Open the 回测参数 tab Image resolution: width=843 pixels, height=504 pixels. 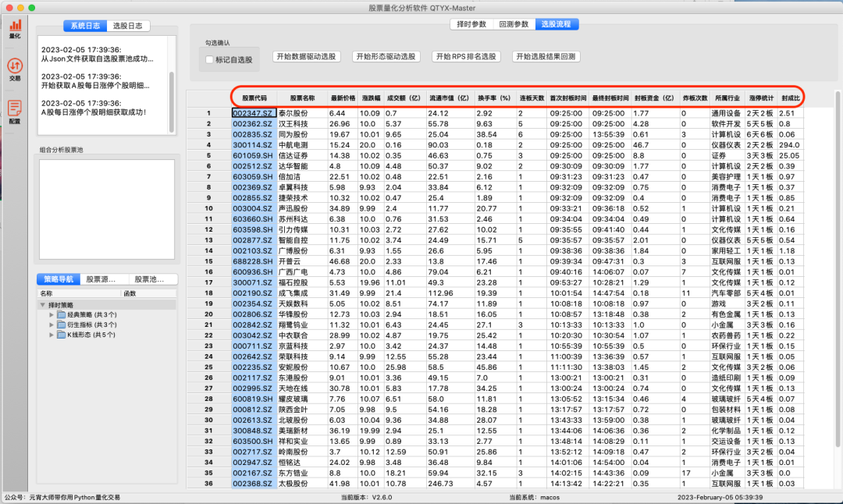pos(514,24)
